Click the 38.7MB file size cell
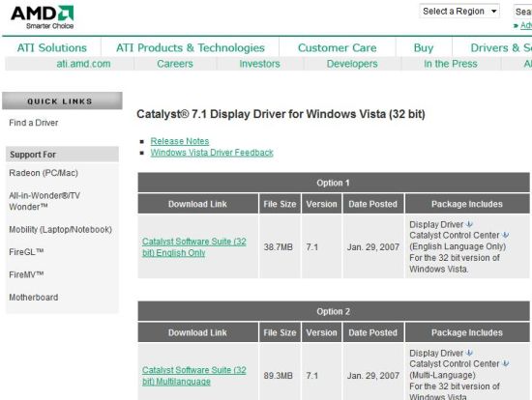 [x=279, y=247]
